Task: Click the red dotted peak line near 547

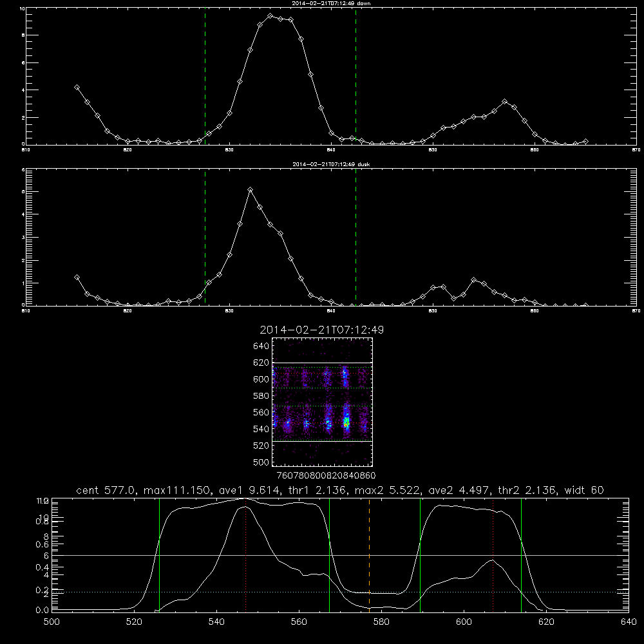Action: (245, 554)
